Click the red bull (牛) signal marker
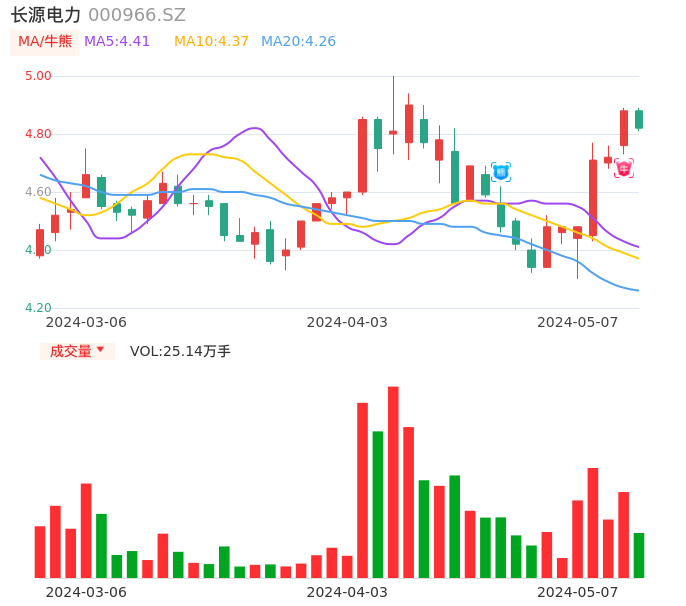 [624, 168]
